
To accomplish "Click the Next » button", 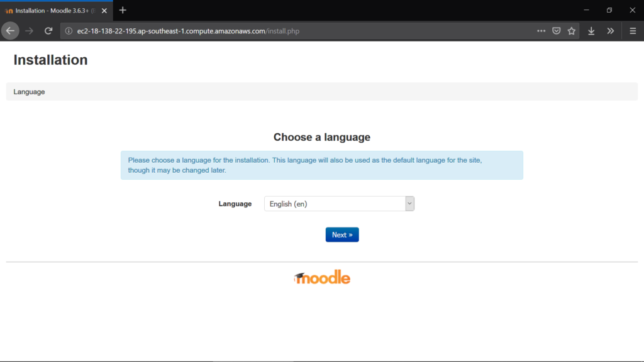I will point(342,235).
